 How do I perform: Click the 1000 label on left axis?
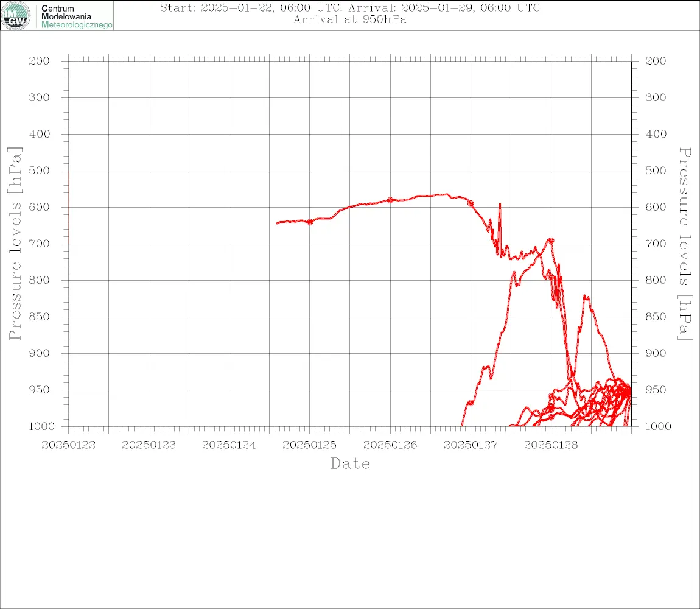coord(42,427)
